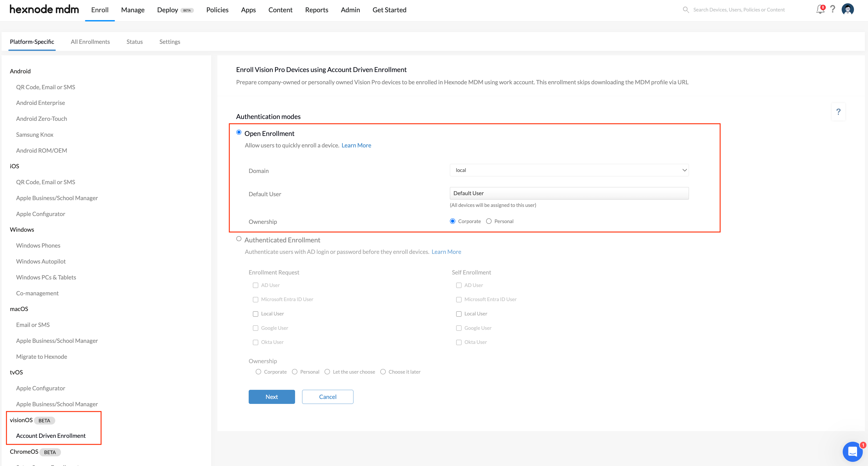Open Apple Business/School Manager under tvOS
The height and width of the screenshot is (466, 868).
pos(57,404)
